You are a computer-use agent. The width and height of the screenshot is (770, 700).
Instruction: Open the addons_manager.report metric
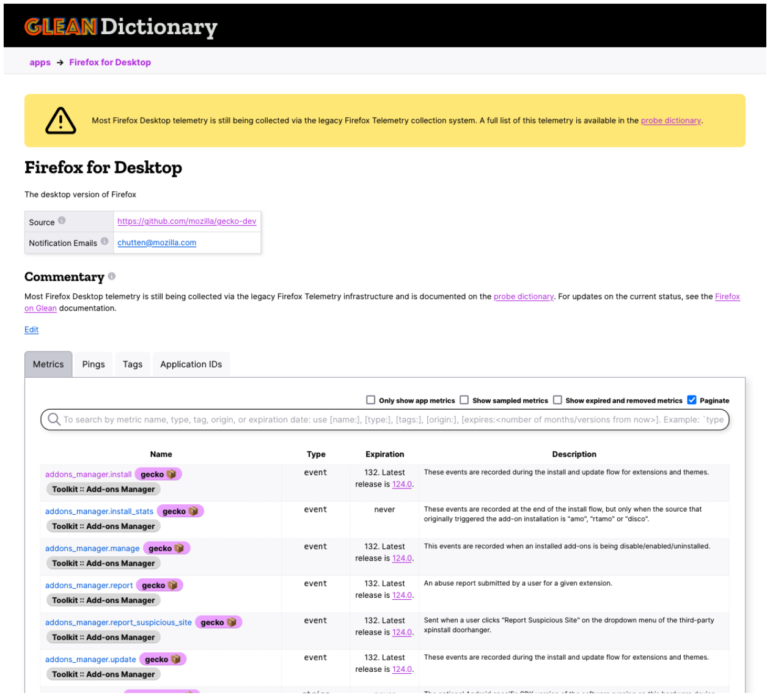pos(89,586)
